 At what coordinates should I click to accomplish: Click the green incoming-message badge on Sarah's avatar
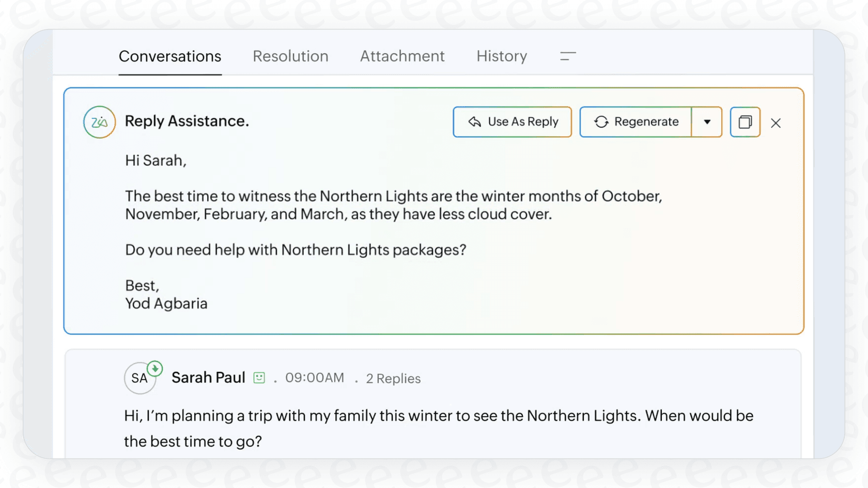pos(154,368)
